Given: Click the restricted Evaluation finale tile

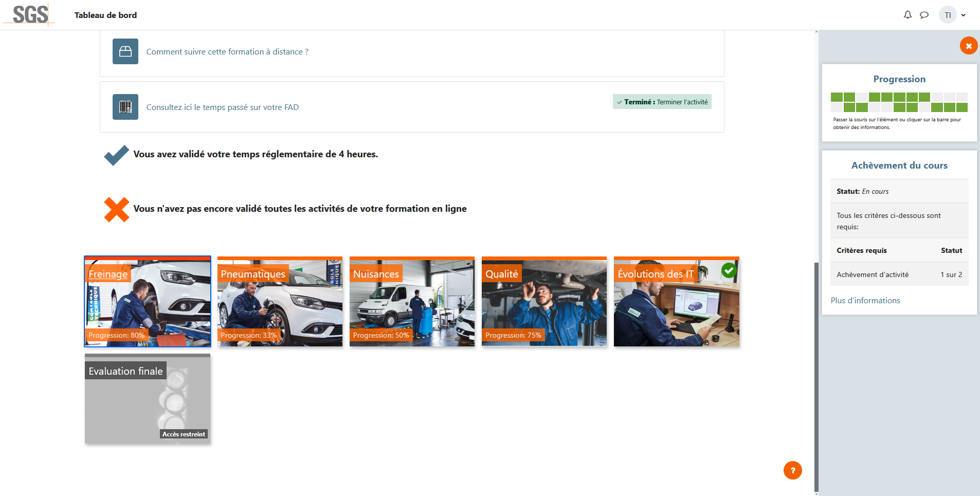Looking at the screenshot, I should 148,399.
